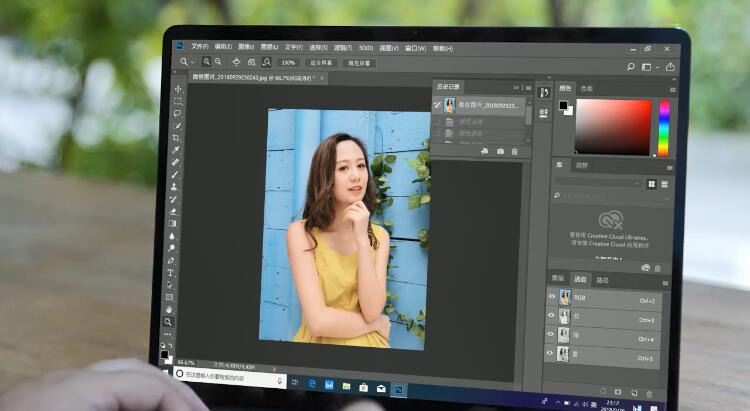This screenshot has height=411, width=750.
Task: Click the 填充屏幕 button
Action: (x=359, y=63)
